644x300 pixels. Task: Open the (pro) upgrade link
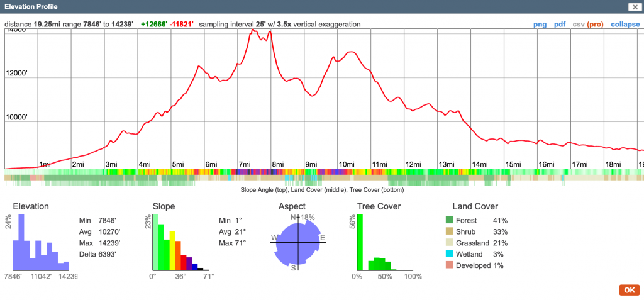coord(597,25)
